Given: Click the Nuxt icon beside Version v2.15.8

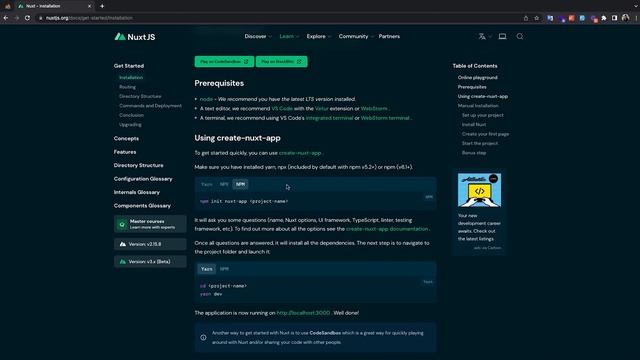Looking at the screenshot, I should click(122, 244).
